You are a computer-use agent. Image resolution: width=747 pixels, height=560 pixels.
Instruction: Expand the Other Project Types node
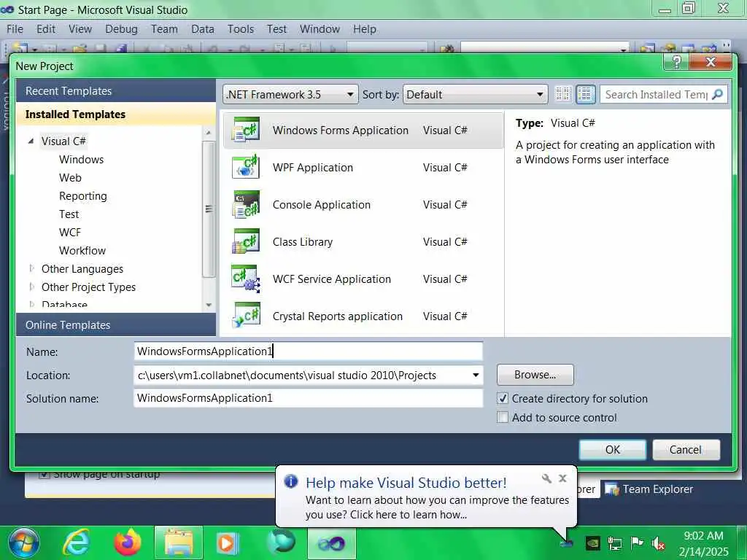click(x=31, y=287)
